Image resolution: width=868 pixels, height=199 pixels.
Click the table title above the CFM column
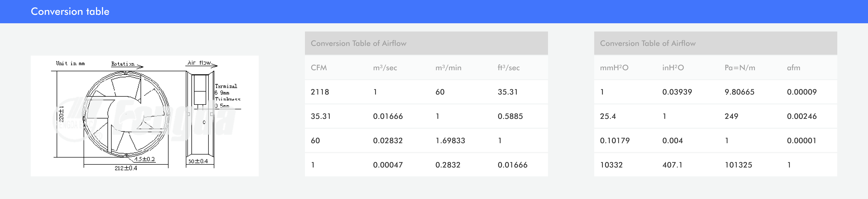tap(358, 43)
